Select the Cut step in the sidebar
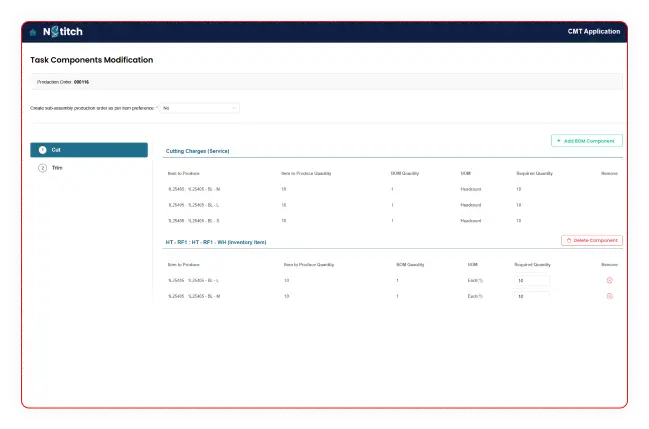The height and width of the screenshot is (429, 649). 89,150
